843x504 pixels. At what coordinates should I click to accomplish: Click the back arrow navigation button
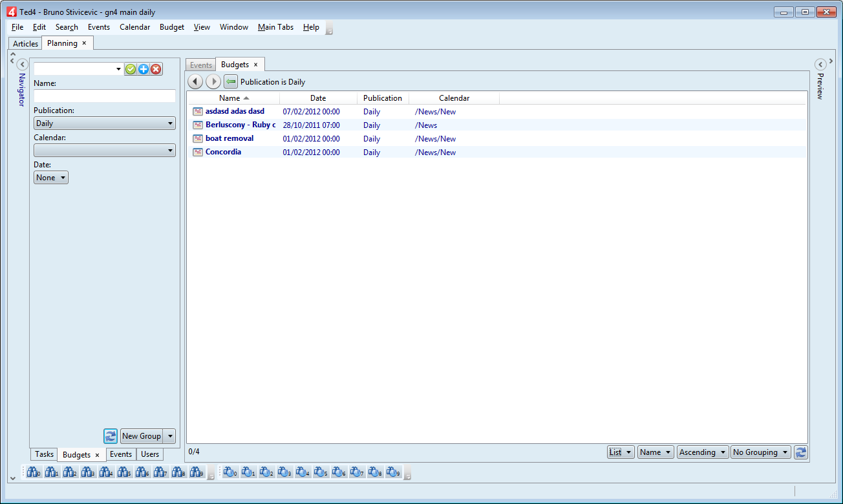pos(195,81)
